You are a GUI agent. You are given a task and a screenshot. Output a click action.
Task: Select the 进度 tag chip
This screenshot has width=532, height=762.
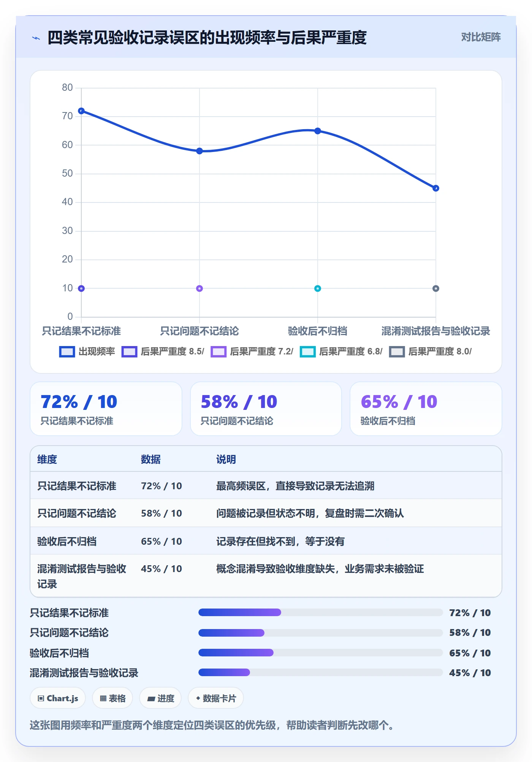(x=160, y=698)
